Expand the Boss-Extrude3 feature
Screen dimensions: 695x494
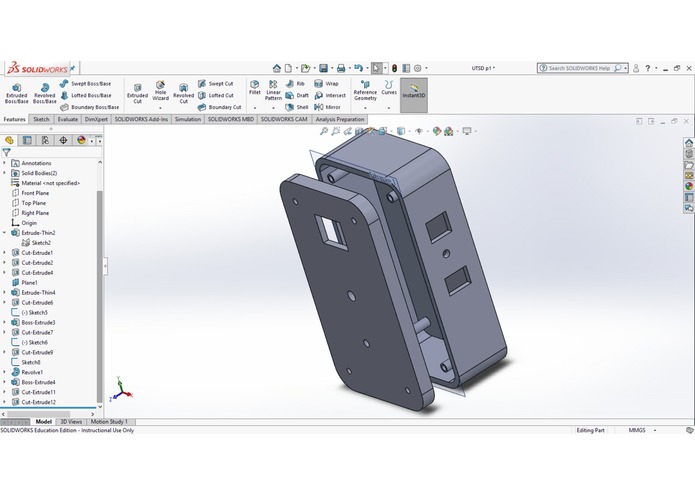[x=5, y=322]
